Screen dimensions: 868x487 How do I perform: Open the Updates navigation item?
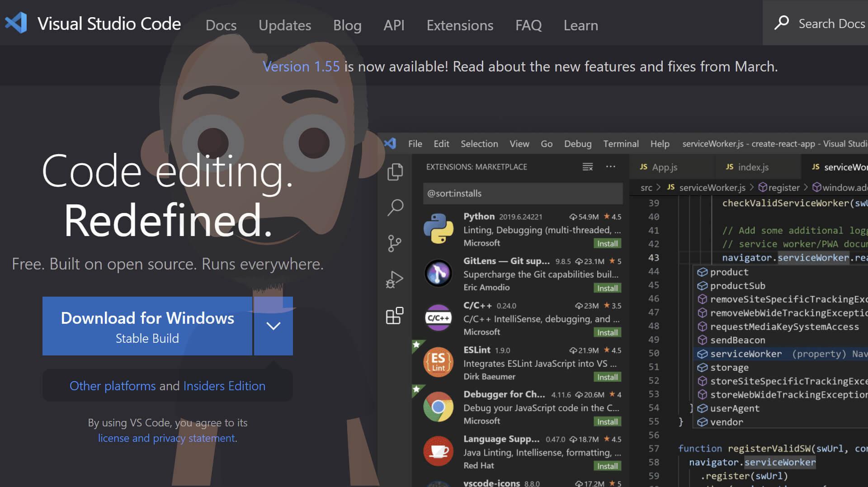[x=285, y=25]
